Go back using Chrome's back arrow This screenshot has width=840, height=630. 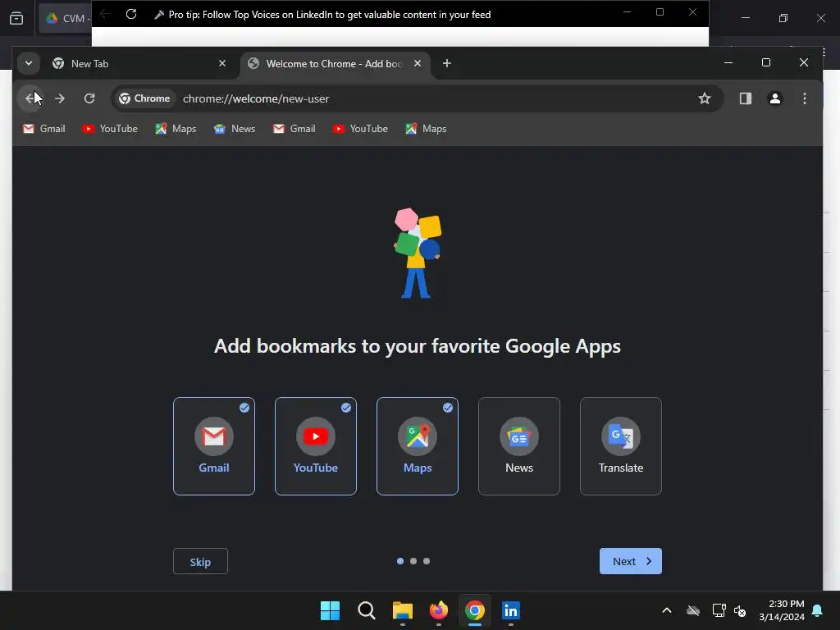(x=30, y=98)
